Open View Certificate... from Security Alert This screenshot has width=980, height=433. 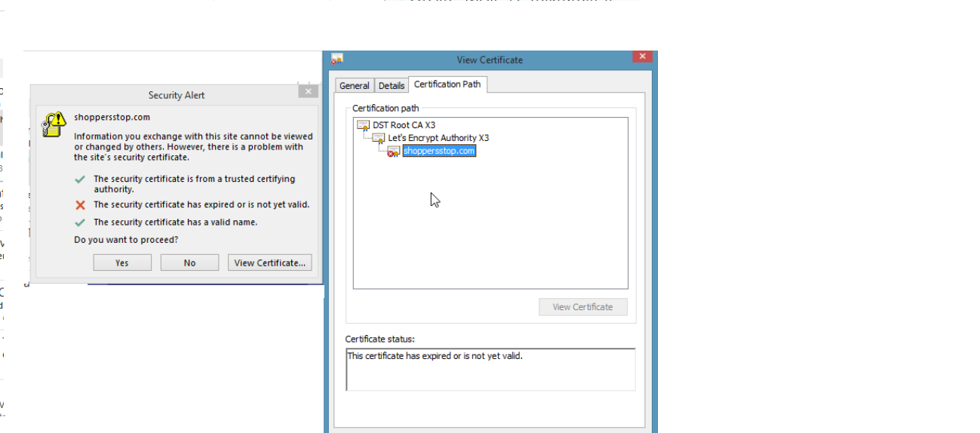tap(269, 263)
